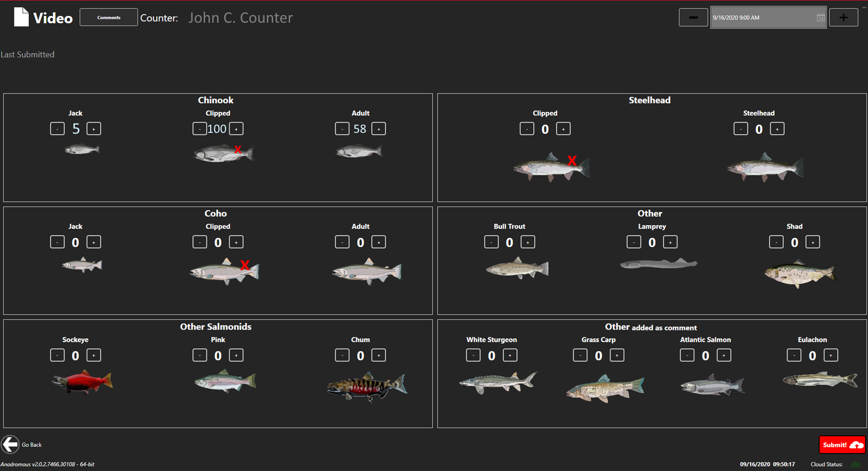Viewport: 868px width, 471px height.
Task: Click the Sockeye salmon picture
Action: click(82, 382)
